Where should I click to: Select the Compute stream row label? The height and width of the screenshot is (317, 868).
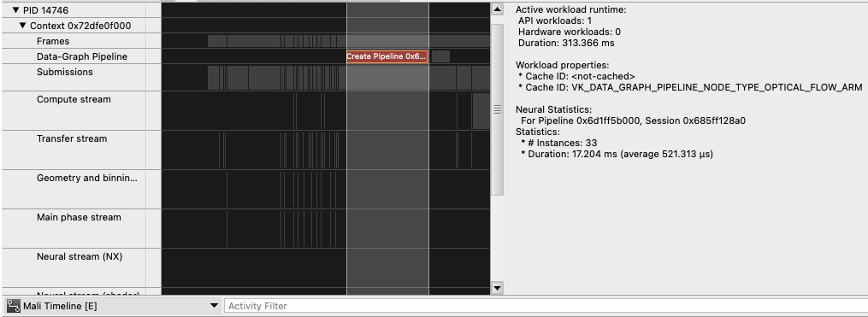[x=74, y=99]
